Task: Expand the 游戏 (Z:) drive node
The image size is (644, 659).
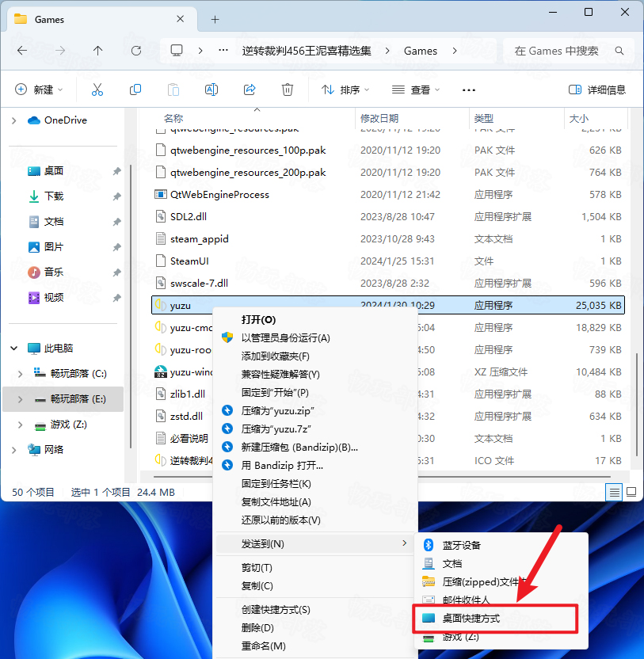Action: 20,425
